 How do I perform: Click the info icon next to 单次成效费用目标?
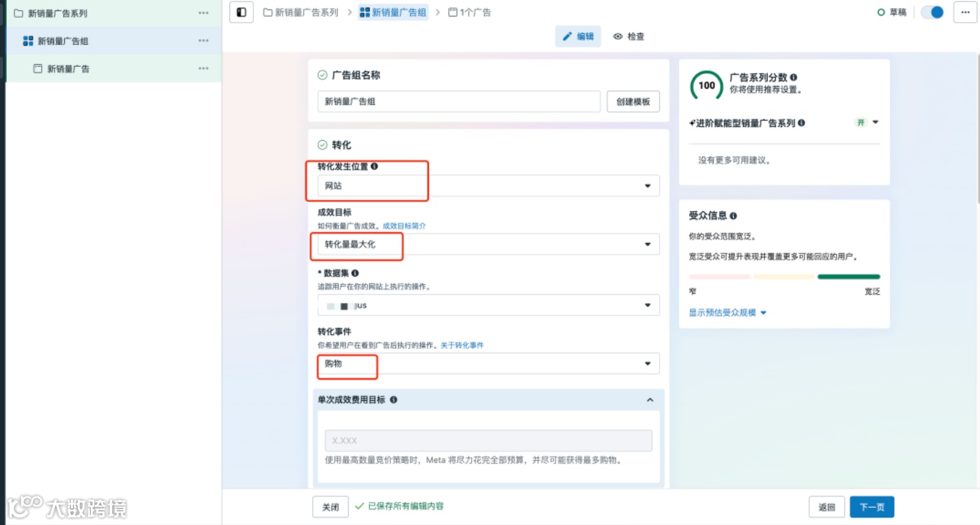point(393,400)
